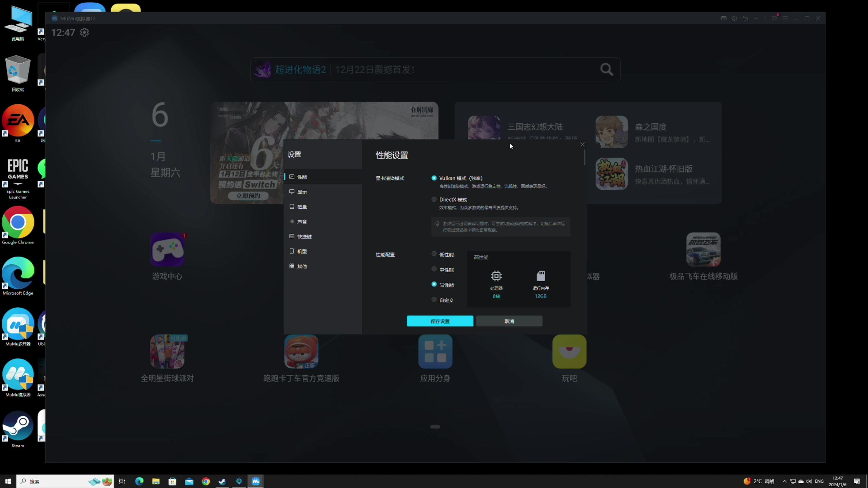The image size is (868, 488).
Task: Open the 其他 settings tab
Action: click(323, 266)
